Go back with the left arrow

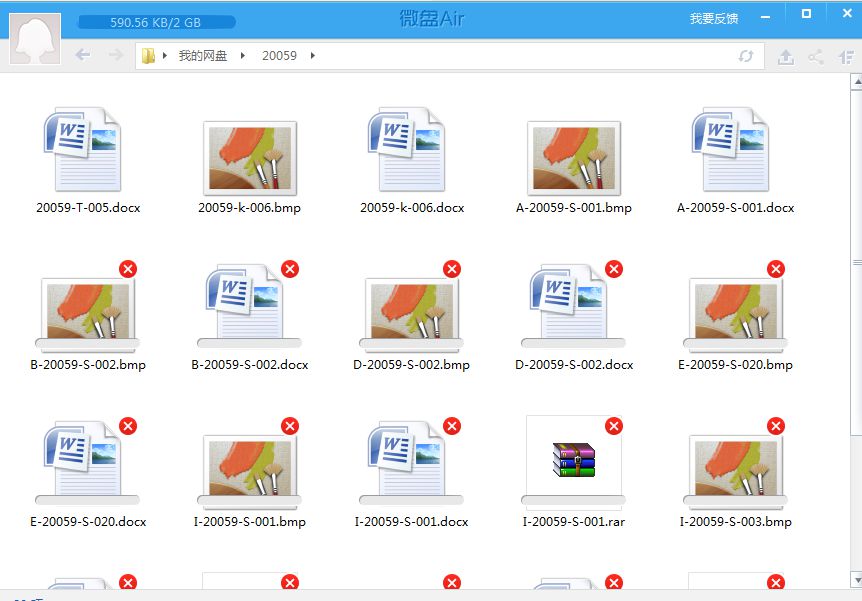coord(82,55)
